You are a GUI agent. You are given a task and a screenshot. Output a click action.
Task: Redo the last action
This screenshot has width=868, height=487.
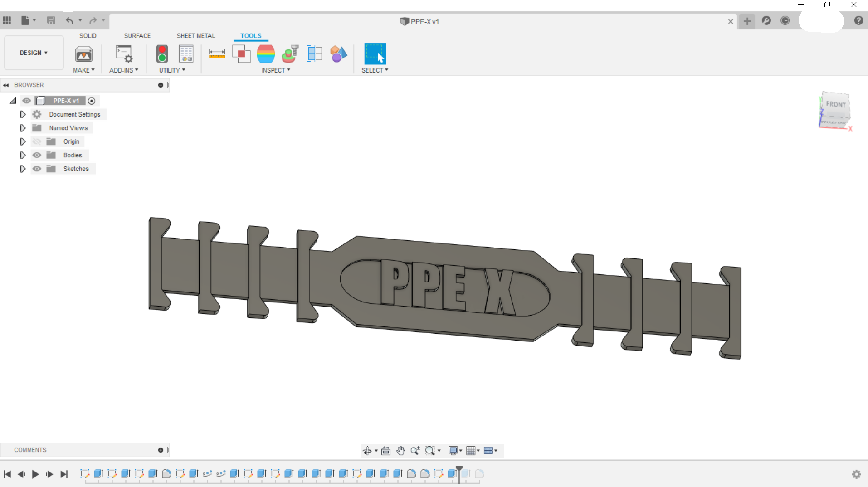point(93,20)
